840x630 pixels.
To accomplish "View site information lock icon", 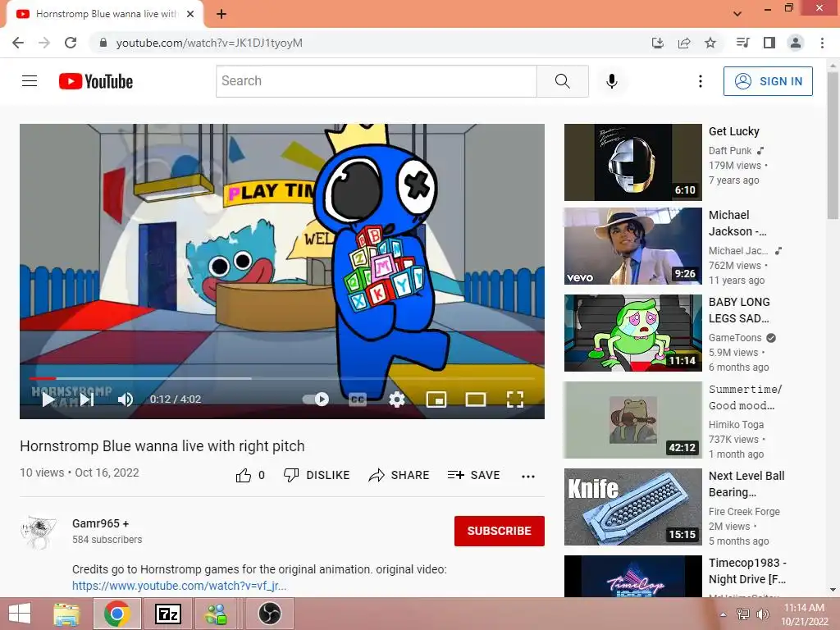I will 103,43.
